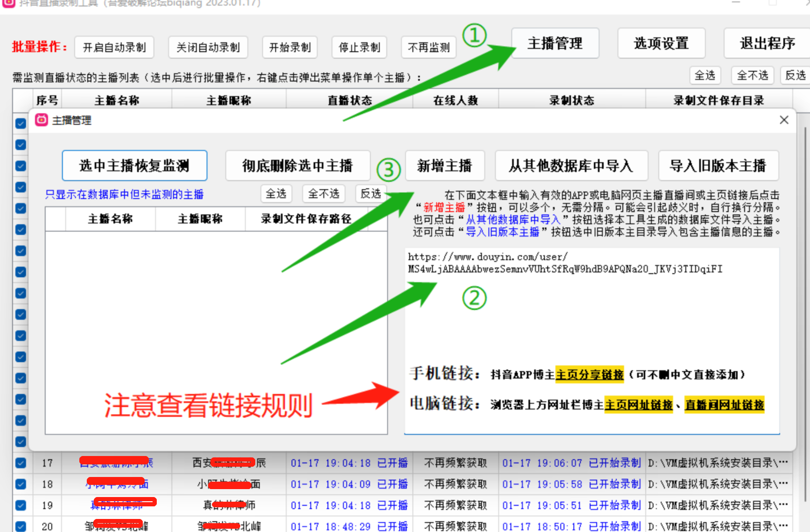
Task: Click row 18 status 01-17 19:04:09 已开播
Action: (349, 484)
